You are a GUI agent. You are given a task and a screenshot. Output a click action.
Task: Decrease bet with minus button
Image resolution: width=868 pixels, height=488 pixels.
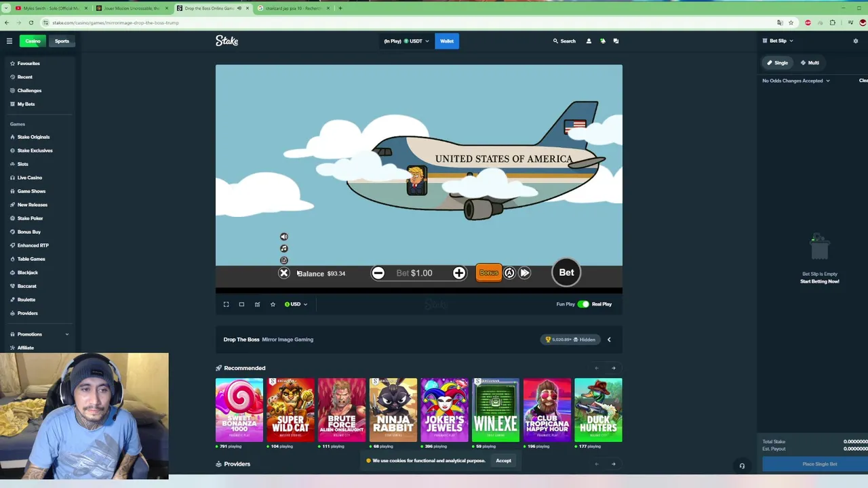point(378,273)
